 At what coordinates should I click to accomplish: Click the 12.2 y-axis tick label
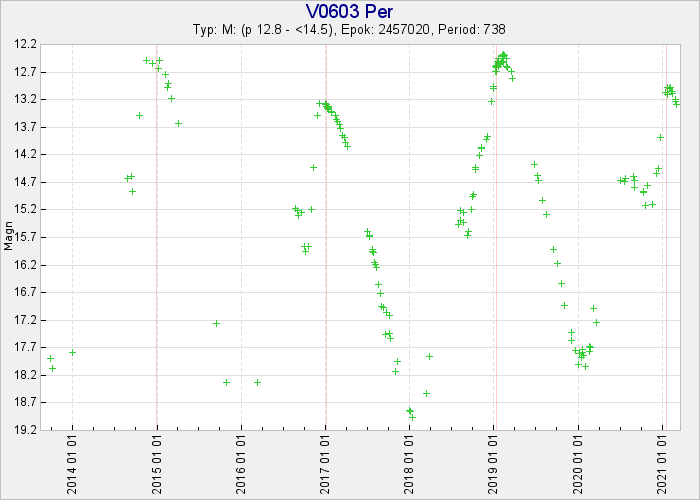tap(27, 45)
